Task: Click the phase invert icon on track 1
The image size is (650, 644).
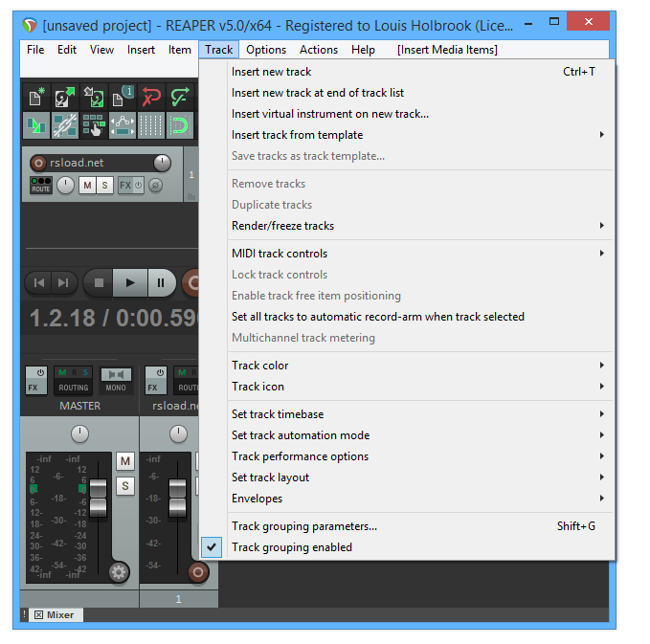Action: [x=155, y=186]
